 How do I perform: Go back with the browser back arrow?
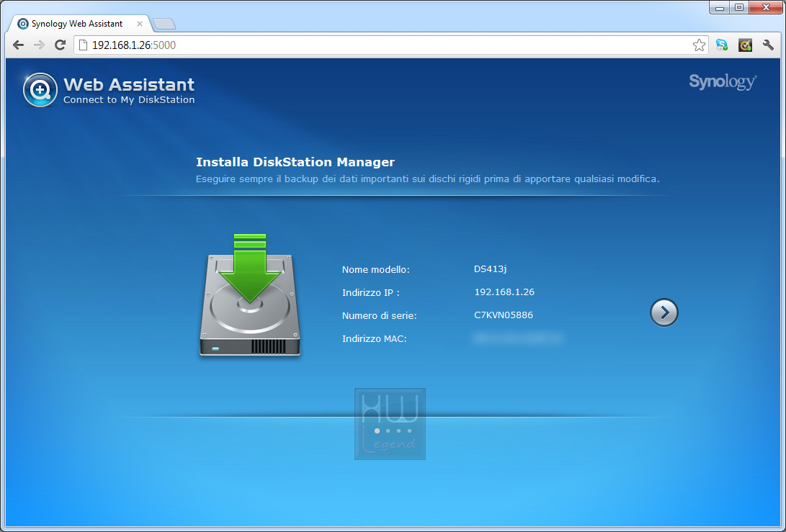(x=19, y=45)
